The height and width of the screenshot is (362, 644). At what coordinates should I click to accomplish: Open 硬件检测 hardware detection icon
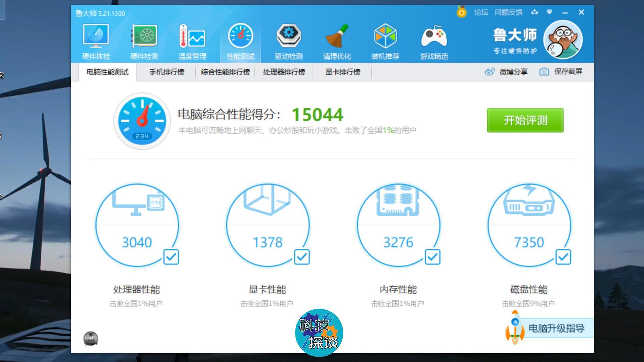coord(144,36)
